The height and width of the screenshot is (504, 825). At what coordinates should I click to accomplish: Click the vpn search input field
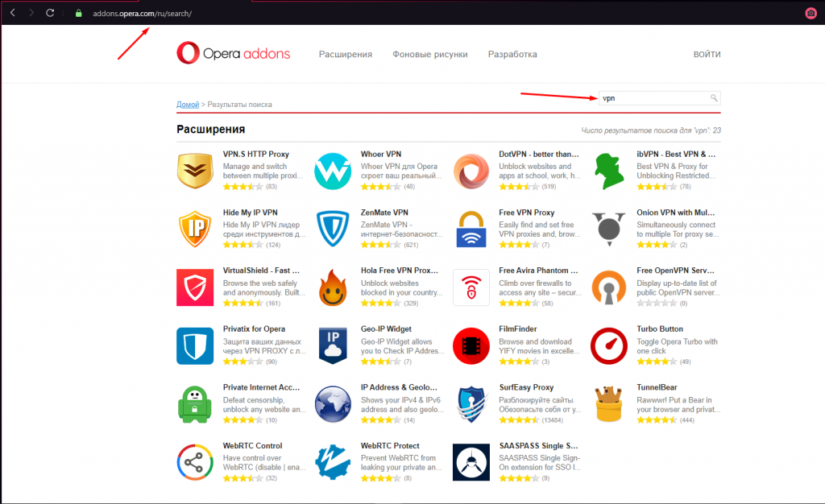pos(653,98)
